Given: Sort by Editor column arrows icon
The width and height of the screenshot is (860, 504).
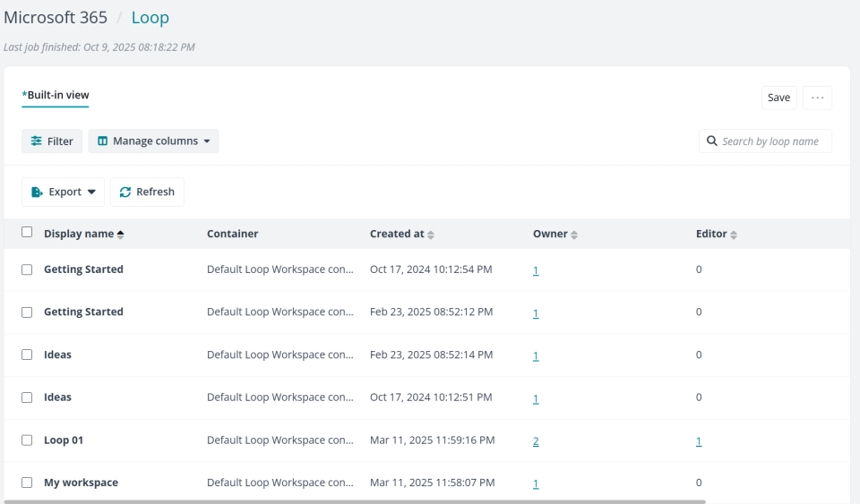Looking at the screenshot, I should pyautogui.click(x=734, y=235).
